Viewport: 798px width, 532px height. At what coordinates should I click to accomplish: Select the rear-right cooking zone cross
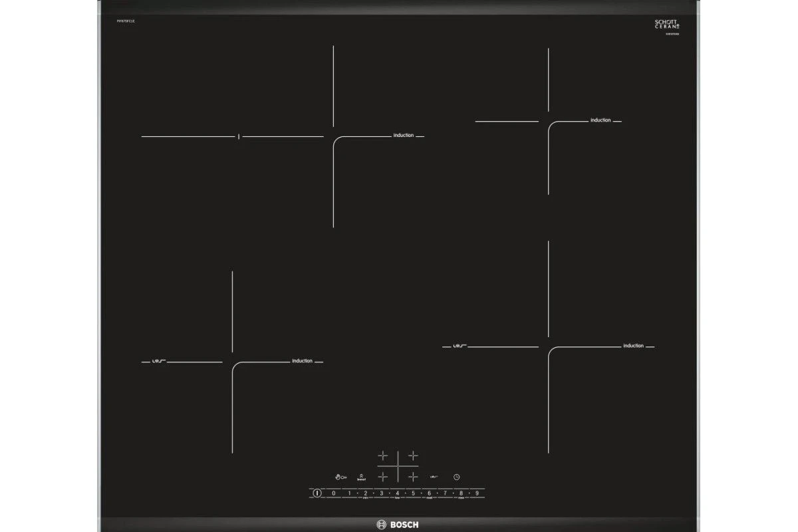coord(413,456)
